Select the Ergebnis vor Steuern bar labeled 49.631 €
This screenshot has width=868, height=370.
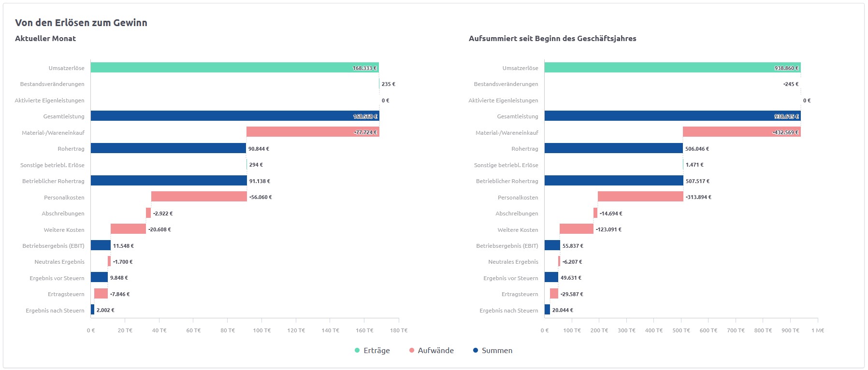coord(551,277)
